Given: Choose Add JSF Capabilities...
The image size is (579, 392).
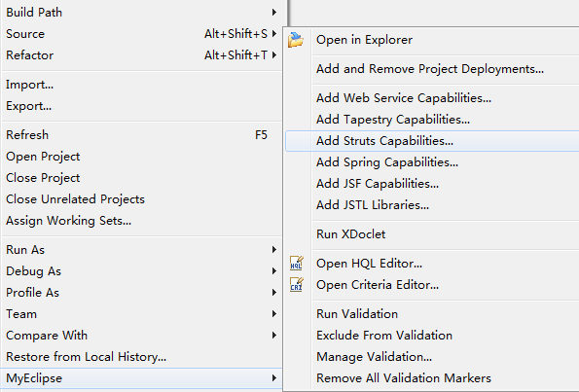Looking at the screenshot, I should coord(432,184).
